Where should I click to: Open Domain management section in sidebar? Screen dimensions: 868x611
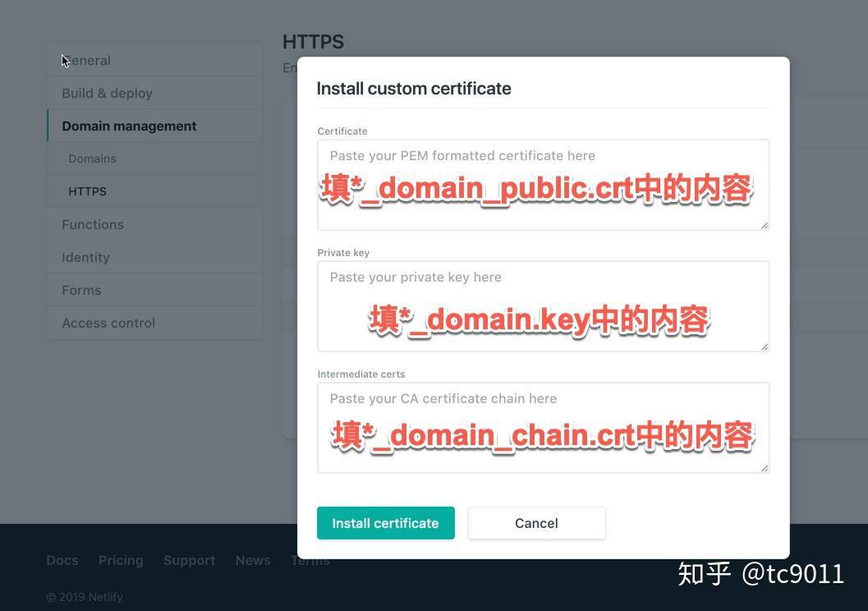pos(129,126)
